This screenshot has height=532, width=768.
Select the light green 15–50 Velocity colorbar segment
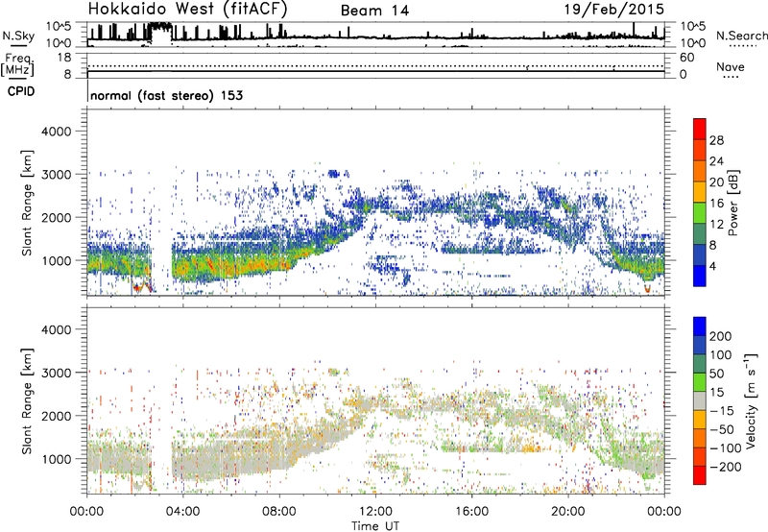(x=700, y=382)
